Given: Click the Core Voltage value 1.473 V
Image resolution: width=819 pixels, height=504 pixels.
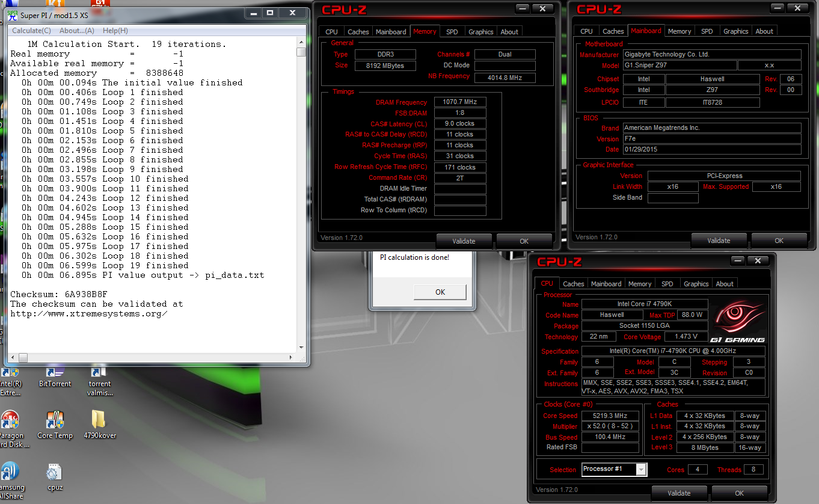Looking at the screenshot, I should pos(686,337).
